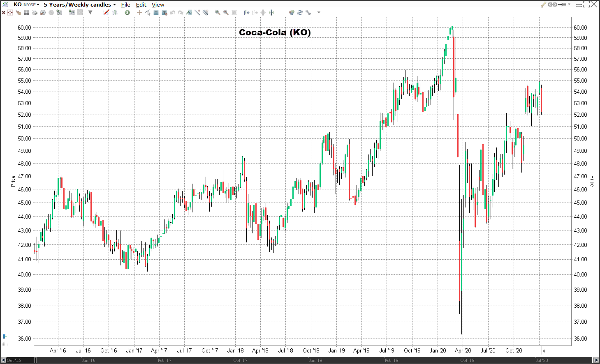Screen dimensions: 600x364
Task: Click the wrench configure icon at top right
Action: (x=543, y=5)
